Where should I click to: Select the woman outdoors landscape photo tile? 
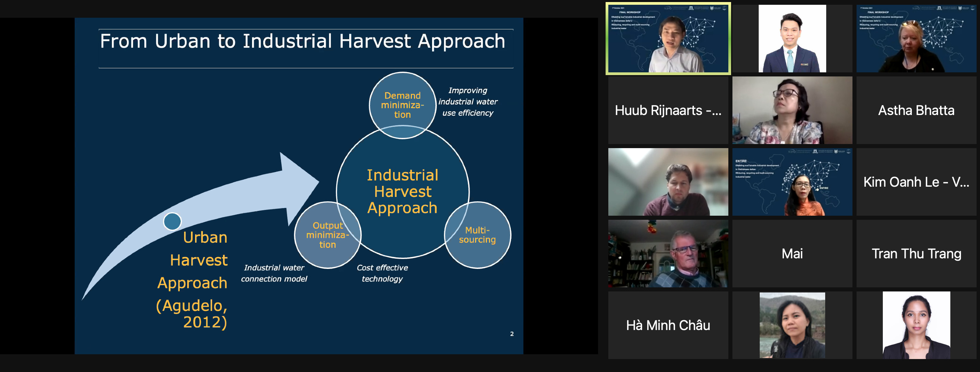point(792,325)
